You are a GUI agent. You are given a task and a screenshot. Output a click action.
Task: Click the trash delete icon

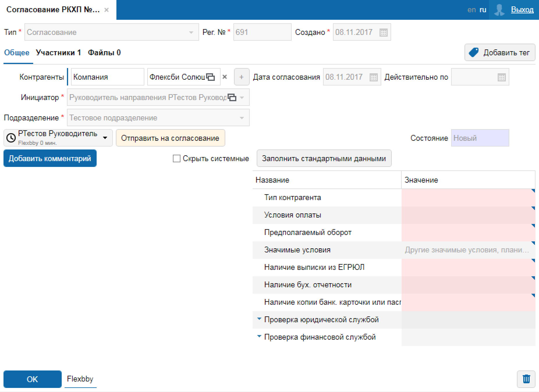click(x=526, y=379)
